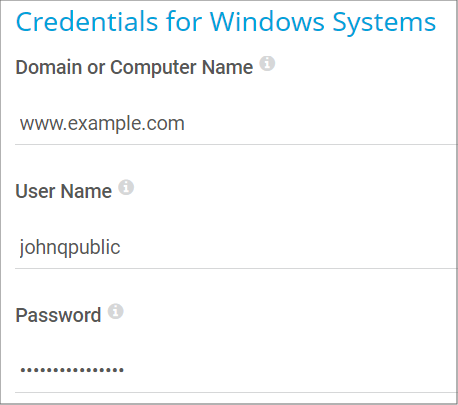Open the User Name info tooltip icon

click(x=126, y=187)
